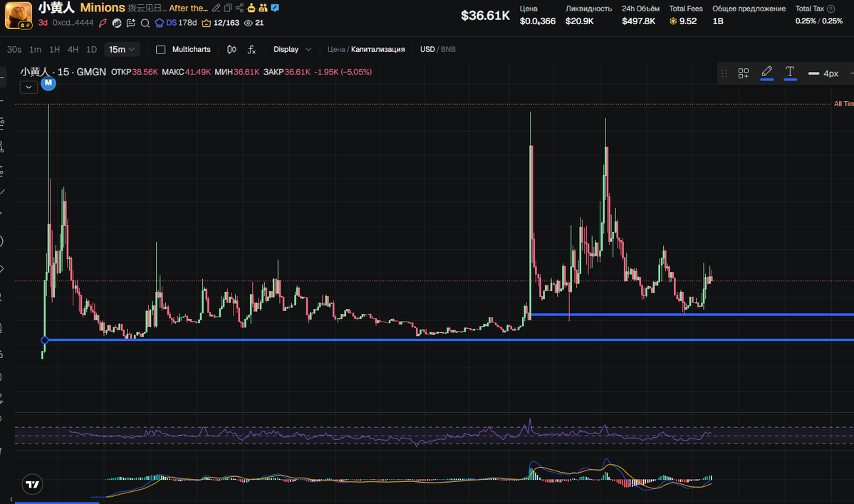Open candlestick chart type icon
854x504 pixels.
[231, 50]
